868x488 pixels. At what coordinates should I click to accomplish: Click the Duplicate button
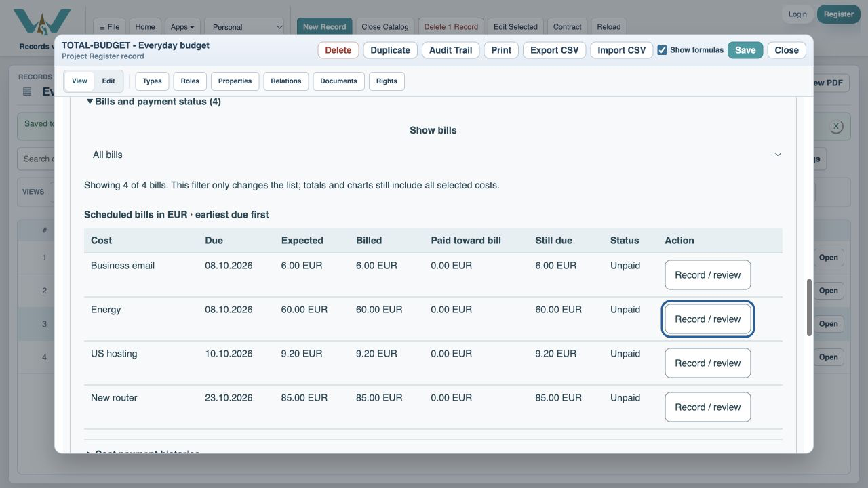pos(391,50)
